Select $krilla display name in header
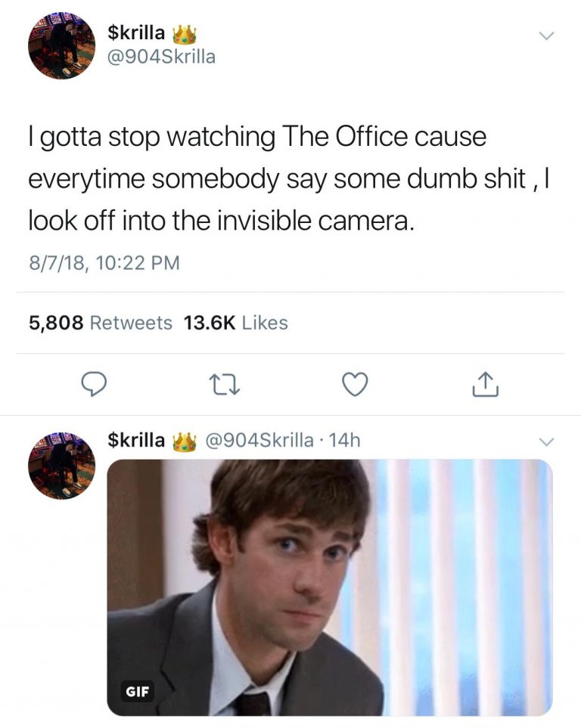 click(x=135, y=33)
